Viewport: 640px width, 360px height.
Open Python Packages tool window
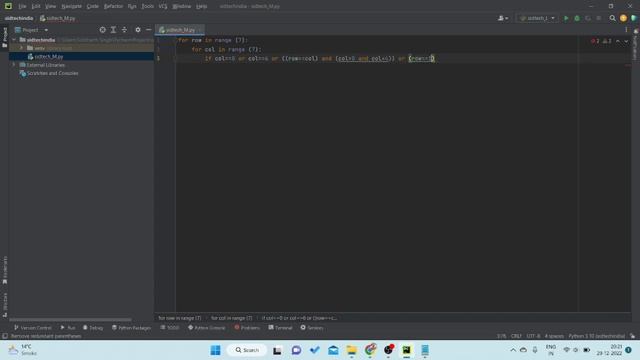pos(131,328)
